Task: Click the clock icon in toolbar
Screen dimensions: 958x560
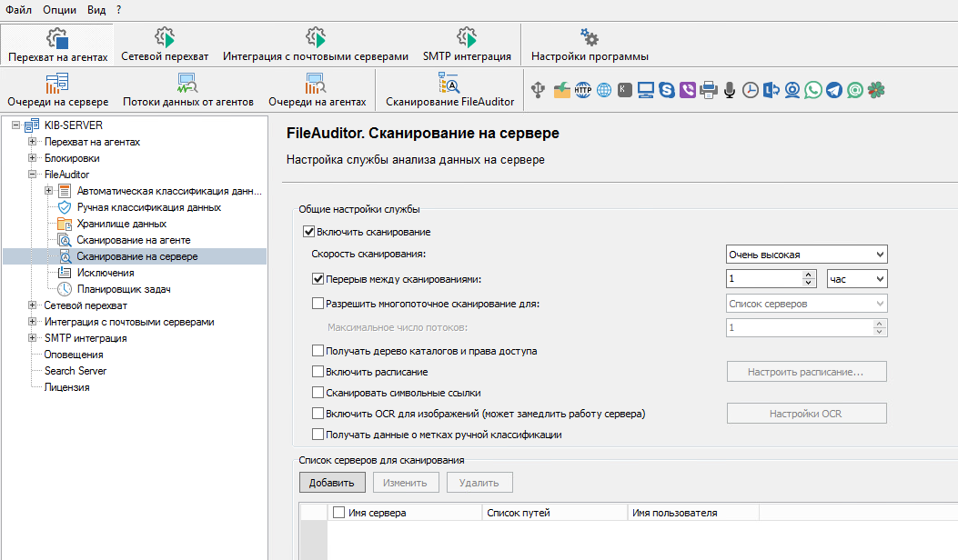Action: (x=751, y=90)
